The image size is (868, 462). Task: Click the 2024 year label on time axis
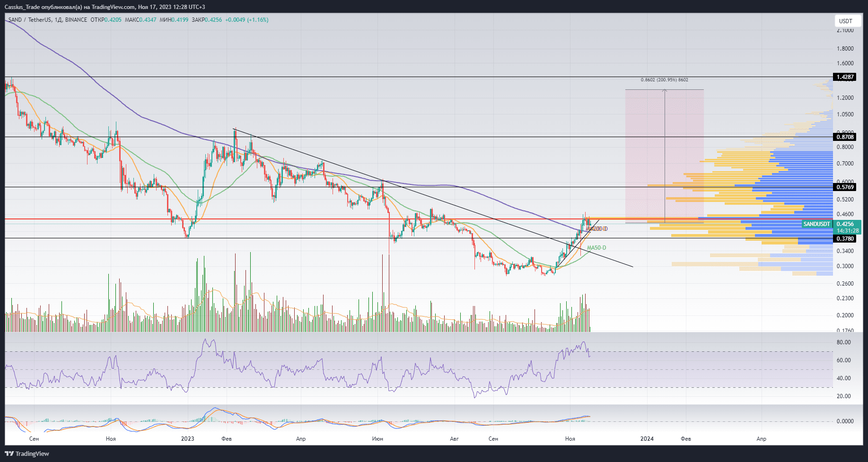[x=647, y=439]
